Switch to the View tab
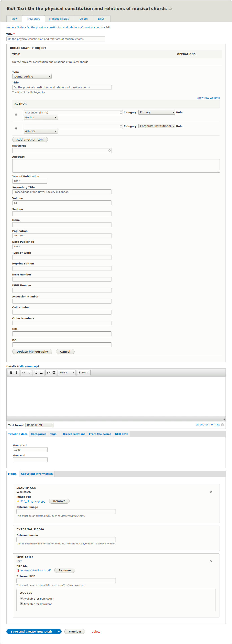The width and height of the screenshot is (232, 644). [x=14, y=19]
